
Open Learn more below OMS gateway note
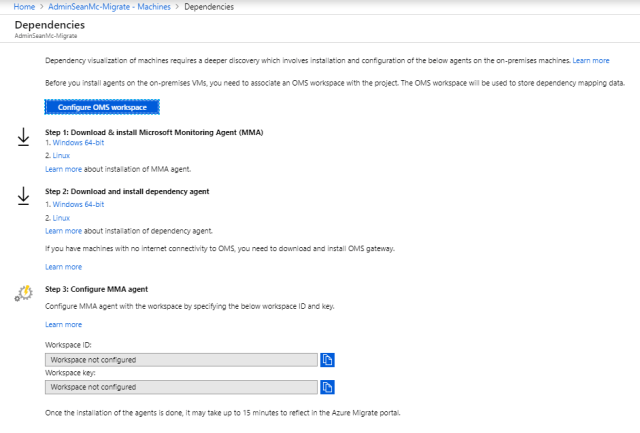coord(63,267)
